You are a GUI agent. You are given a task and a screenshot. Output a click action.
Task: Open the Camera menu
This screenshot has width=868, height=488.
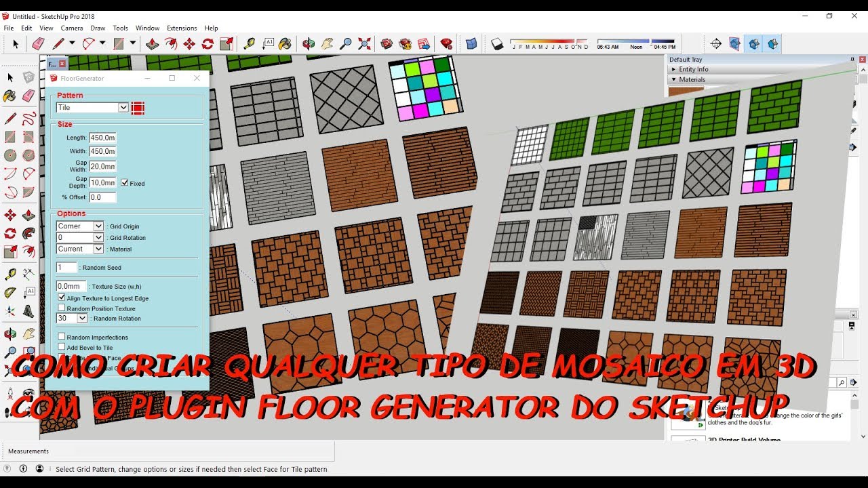(72, 28)
